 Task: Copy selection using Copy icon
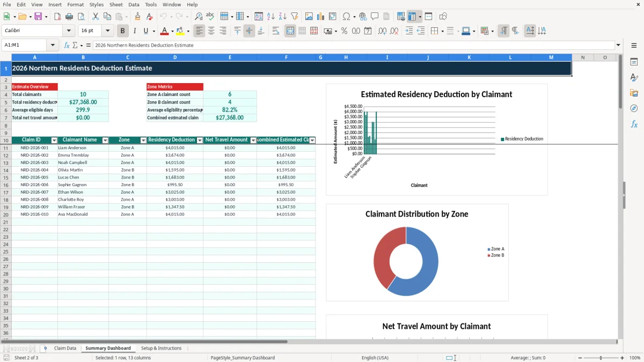pos(107,17)
